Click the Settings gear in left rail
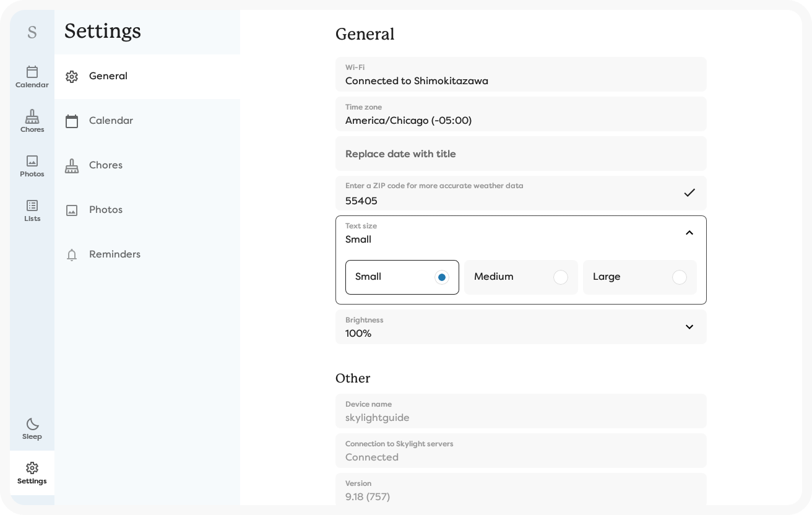The width and height of the screenshot is (812, 515). 32,473
